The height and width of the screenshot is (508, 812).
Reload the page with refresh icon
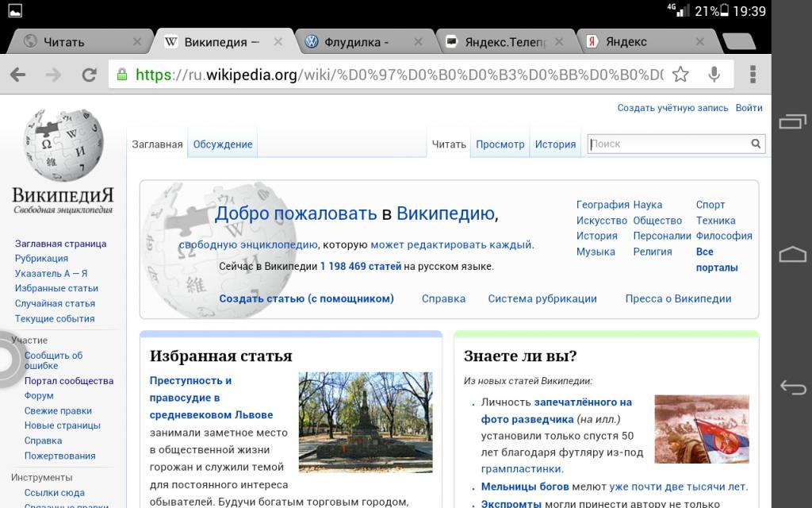(x=89, y=75)
